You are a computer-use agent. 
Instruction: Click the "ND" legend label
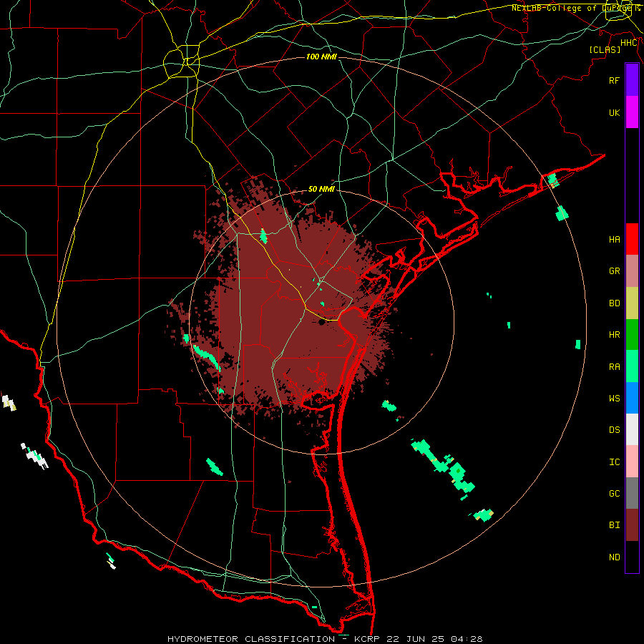click(614, 557)
